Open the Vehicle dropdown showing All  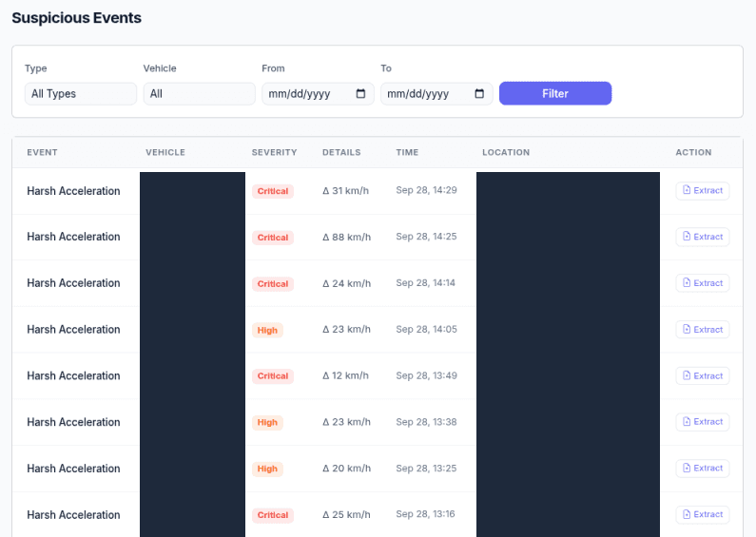click(199, 93)
